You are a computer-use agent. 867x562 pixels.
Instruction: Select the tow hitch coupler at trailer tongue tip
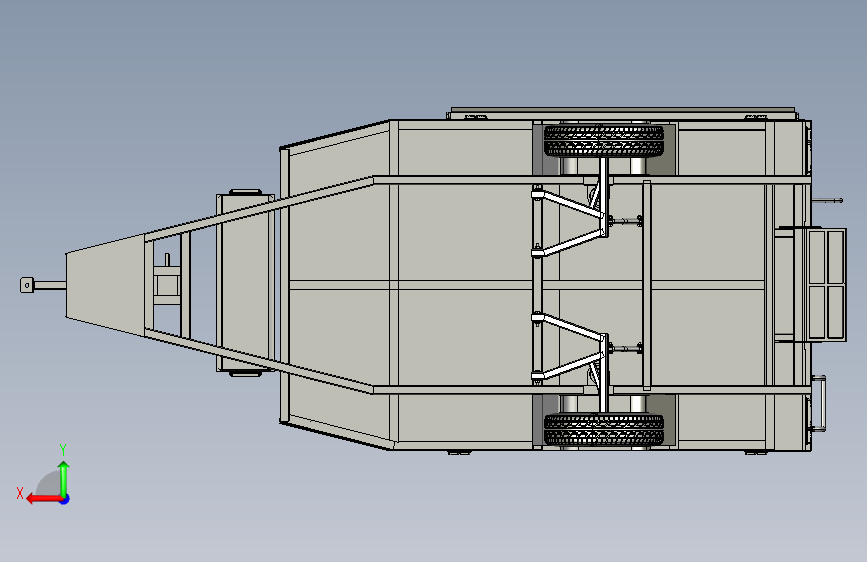[27, 285]
